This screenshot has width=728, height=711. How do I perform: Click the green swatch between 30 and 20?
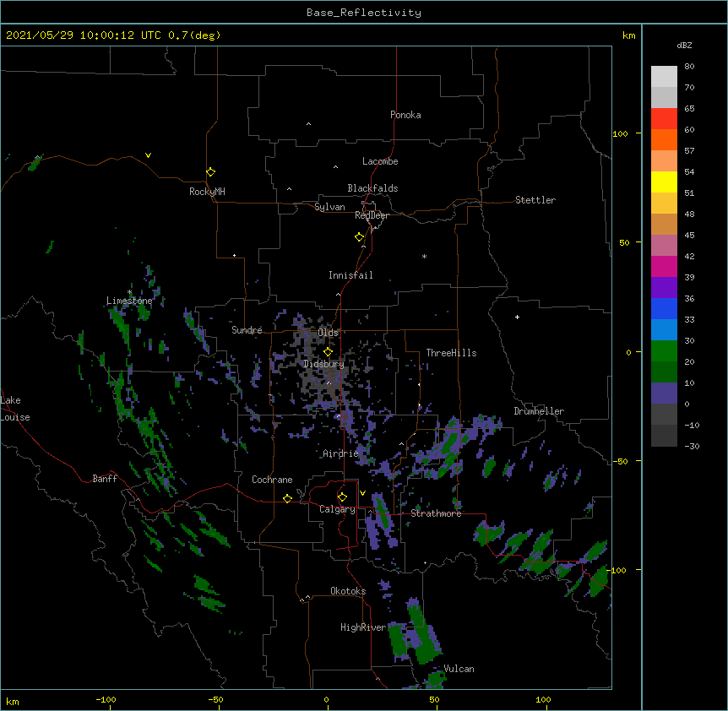tap(664, 351)
